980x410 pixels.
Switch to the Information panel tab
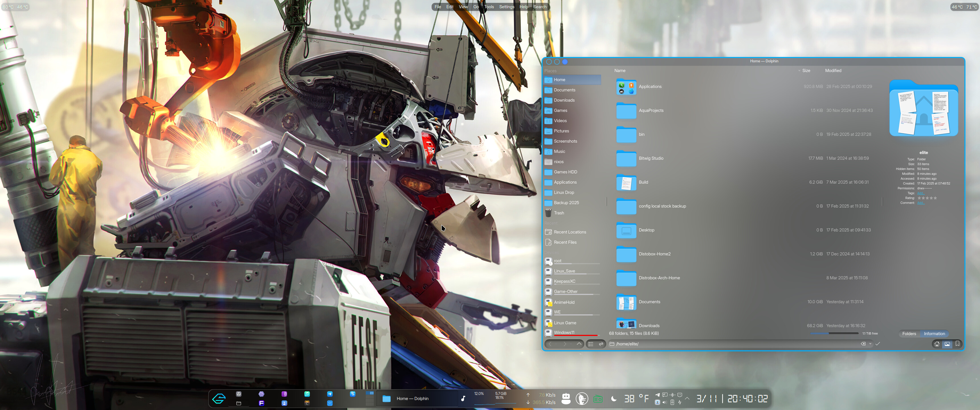pos(934,334)
